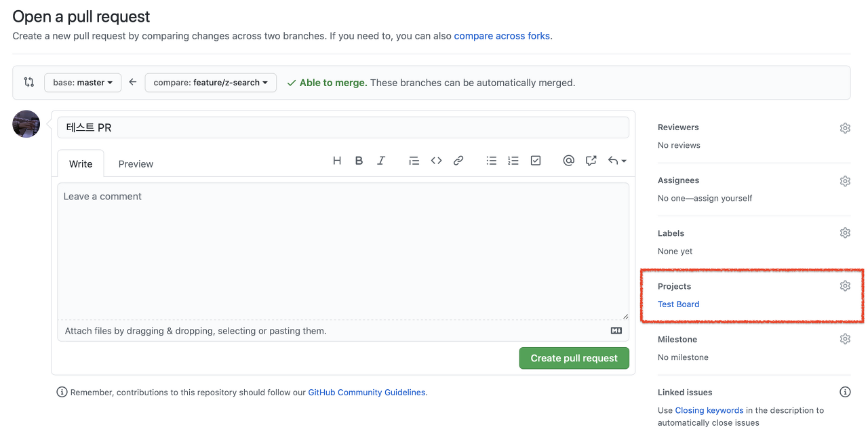The image size is (868, 438).
Task: Add a hyperlink with the link icon
Action: (x=458, y=160)
